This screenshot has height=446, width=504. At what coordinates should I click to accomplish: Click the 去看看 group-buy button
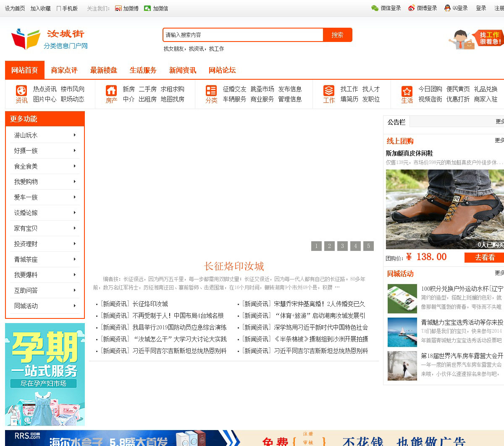point(485,258)
